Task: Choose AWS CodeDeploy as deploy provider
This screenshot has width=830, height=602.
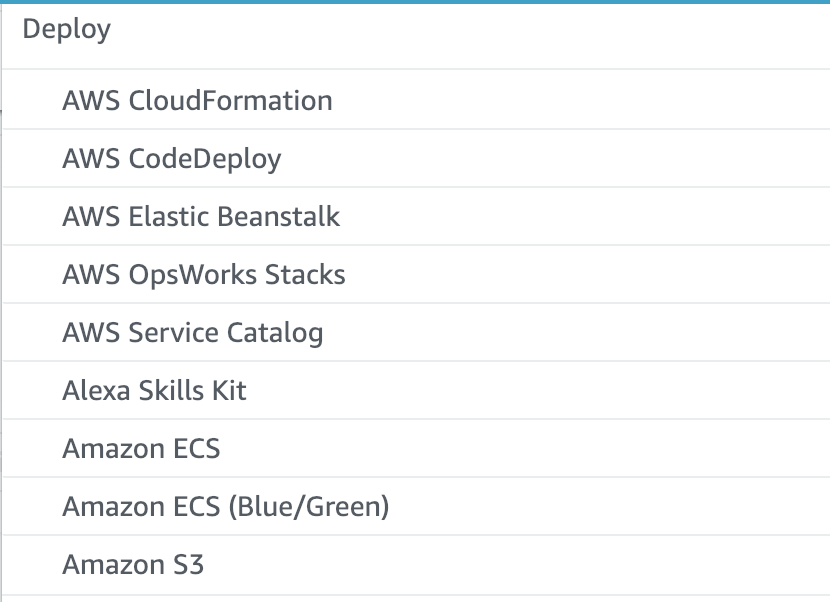Action: 172,158
